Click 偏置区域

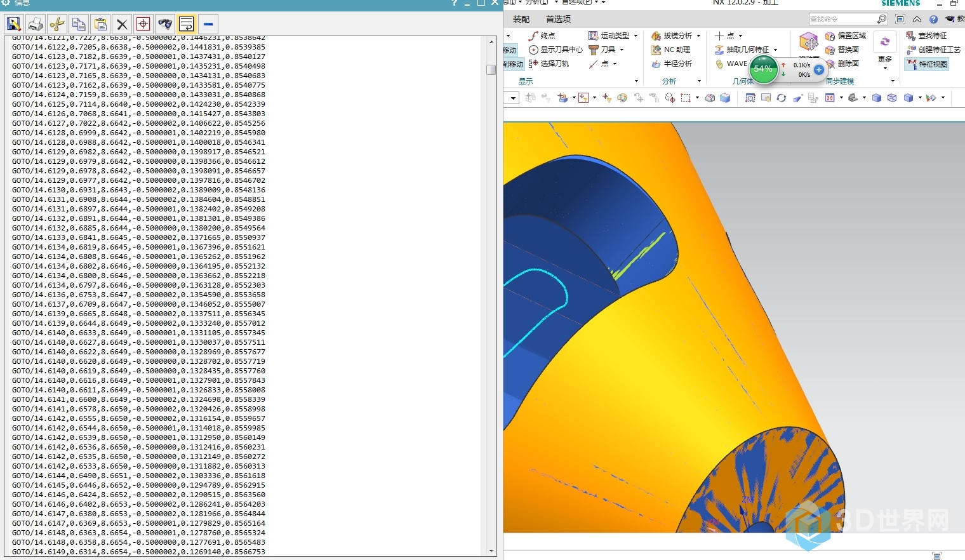point(846,36)
